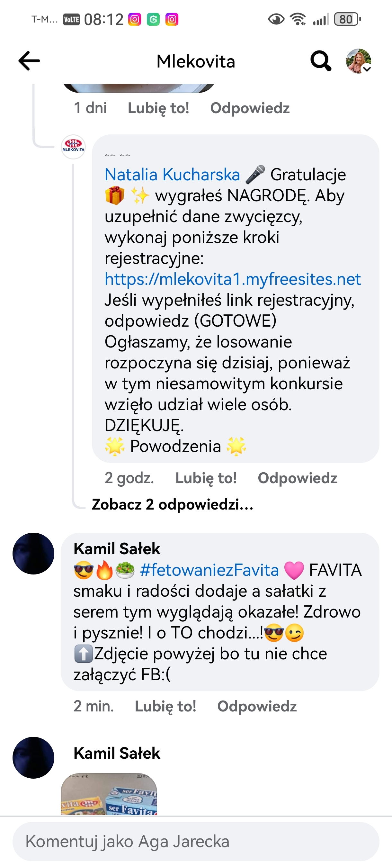Focus the "Komentuj jako Aga Jarecka" field

point(196,841)
